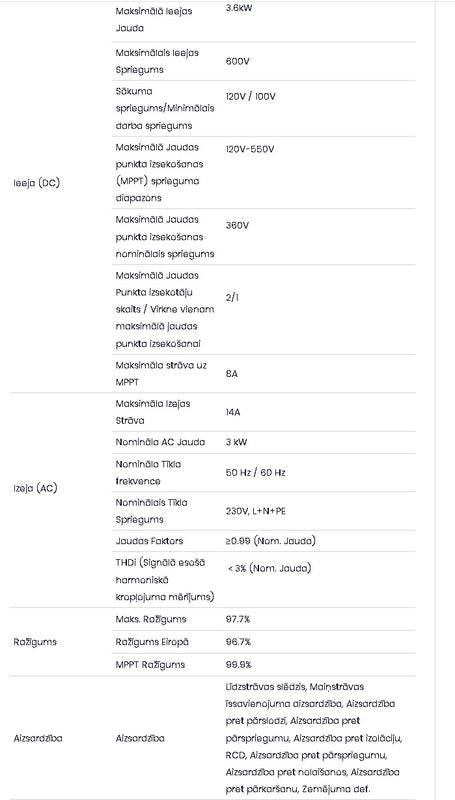455x800 pixels.
Task: Click the 120V-550V MPPT range value
Action: (x=250, y=149)
